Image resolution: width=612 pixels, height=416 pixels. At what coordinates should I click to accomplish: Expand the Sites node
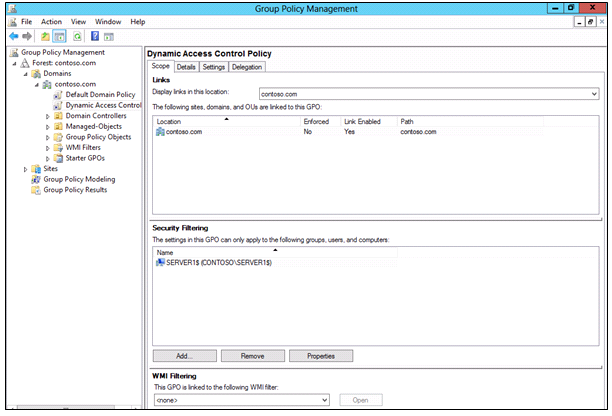[x=25, y=169]
